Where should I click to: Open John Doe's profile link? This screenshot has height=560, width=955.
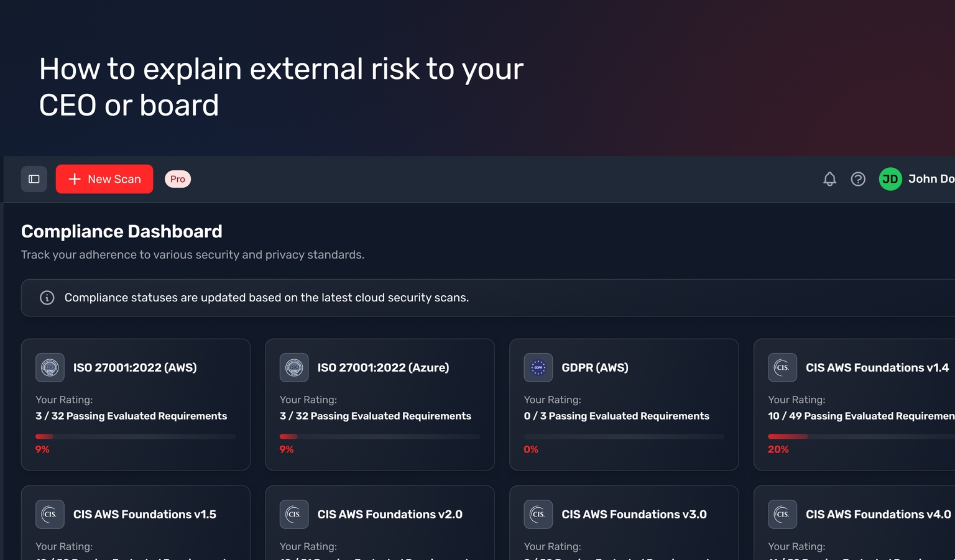point(931,178)
